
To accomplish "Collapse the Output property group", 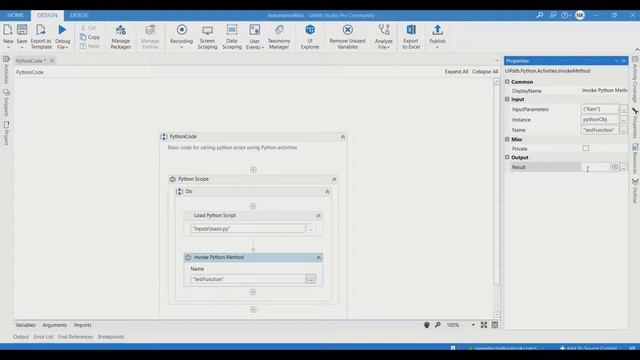I will tap(507, 157).
